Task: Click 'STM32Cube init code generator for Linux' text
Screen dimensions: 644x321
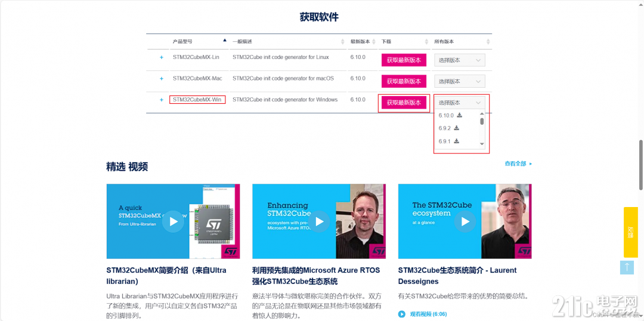Action: point(280,57)
